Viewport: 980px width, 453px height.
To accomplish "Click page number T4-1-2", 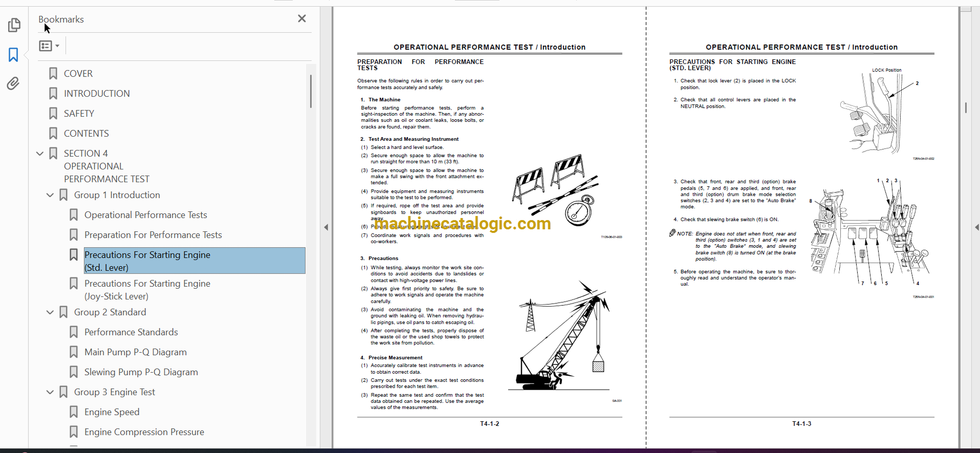I will 490,424.
